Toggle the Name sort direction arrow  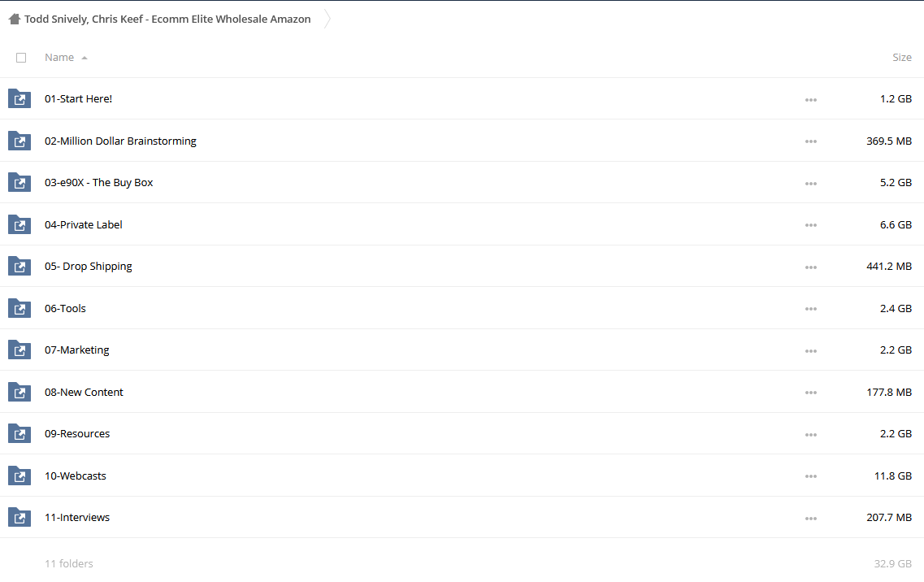tap(85, 58)
